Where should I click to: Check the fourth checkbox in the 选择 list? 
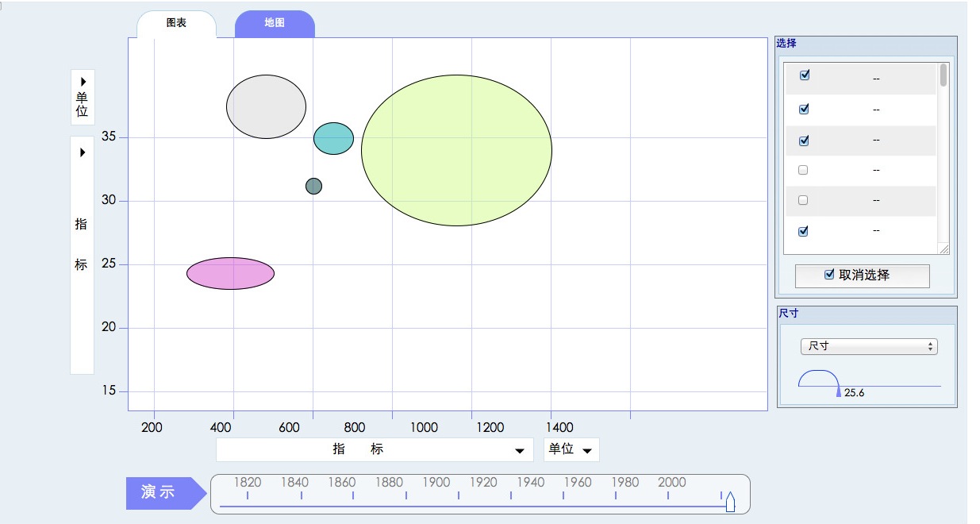pyautogui.click(x=803, y=170)
